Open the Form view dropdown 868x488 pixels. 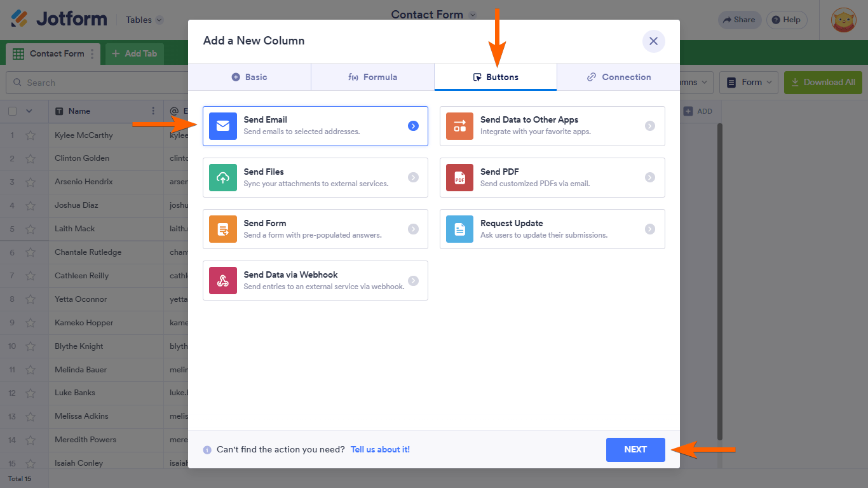point(751,83)
